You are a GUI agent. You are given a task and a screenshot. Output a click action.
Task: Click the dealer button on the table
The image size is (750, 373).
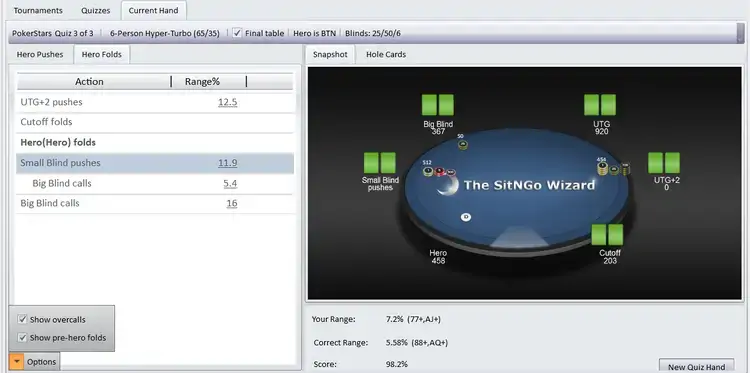point(466,218)
